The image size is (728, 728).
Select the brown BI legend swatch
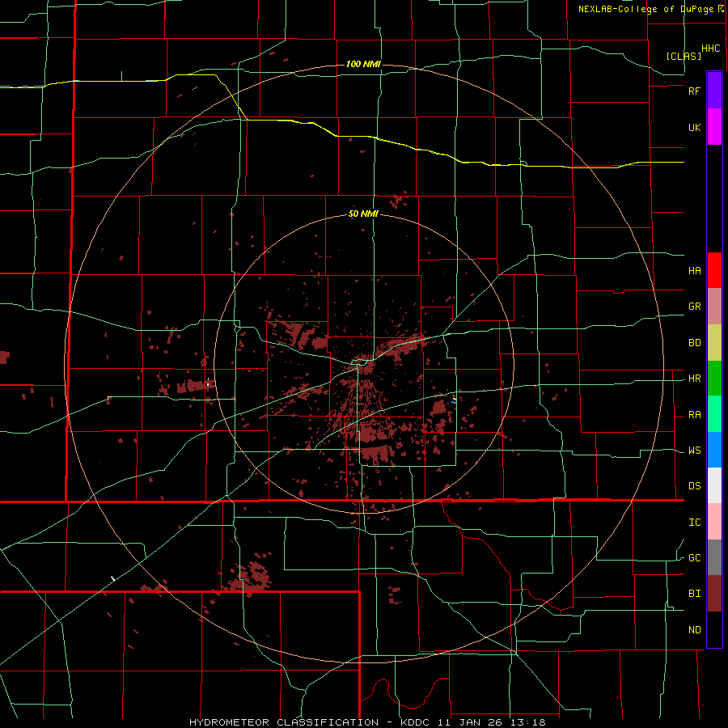714,594
